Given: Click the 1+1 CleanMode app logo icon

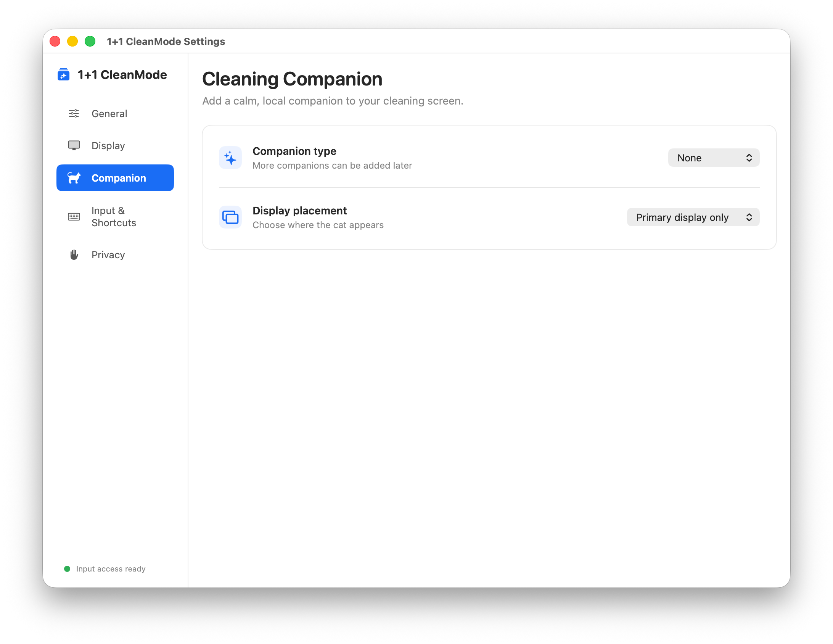Looking at the screenshot, I should coord(63,74).
